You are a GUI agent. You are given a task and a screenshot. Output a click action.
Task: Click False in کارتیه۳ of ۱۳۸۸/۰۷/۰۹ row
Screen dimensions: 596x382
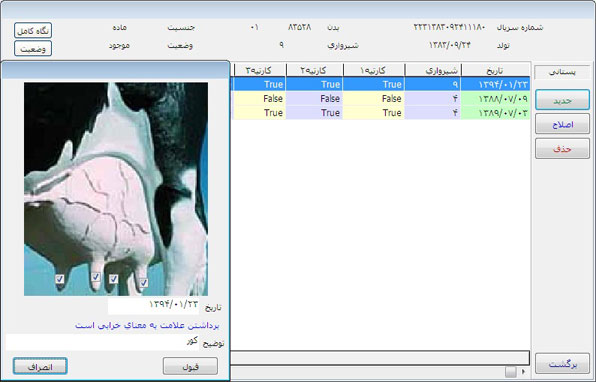pyautogui.click(x=273, y=99)
